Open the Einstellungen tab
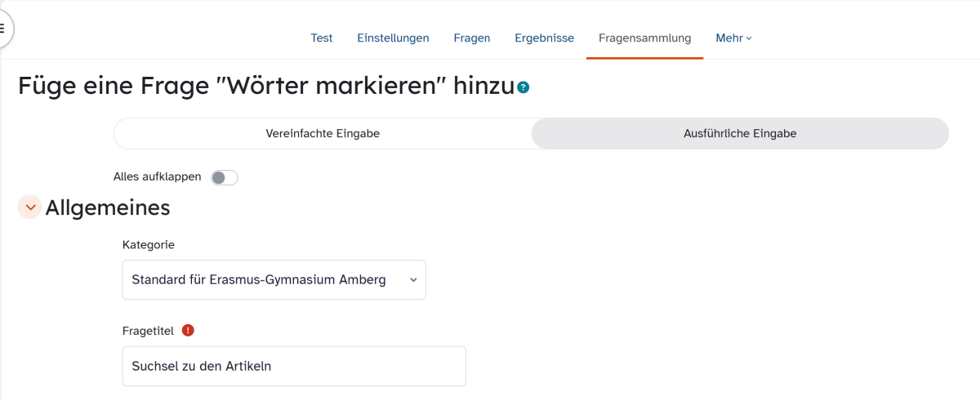The width and height of the screenshot is (980, 401). pos(393,38)
